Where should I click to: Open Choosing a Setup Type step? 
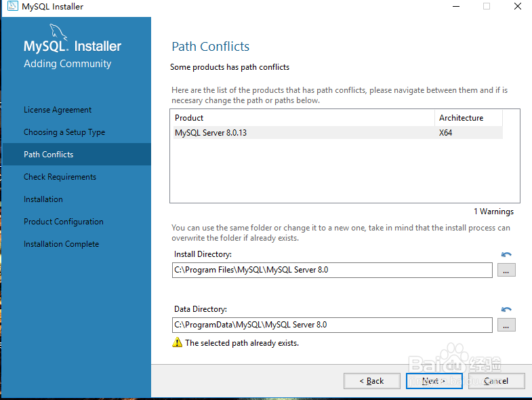click(64, 132)
